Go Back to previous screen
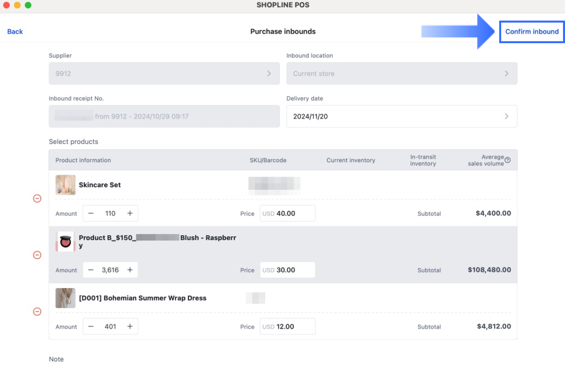The image size is (565, 392). pos(15,32)
